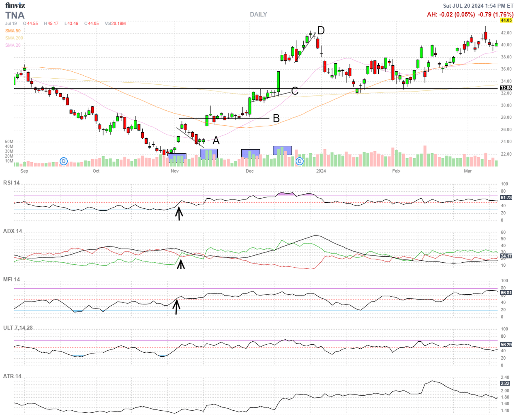Click the 32.88 horizontal line price tag
Screen dimensions: 519x420
point(506,88)
